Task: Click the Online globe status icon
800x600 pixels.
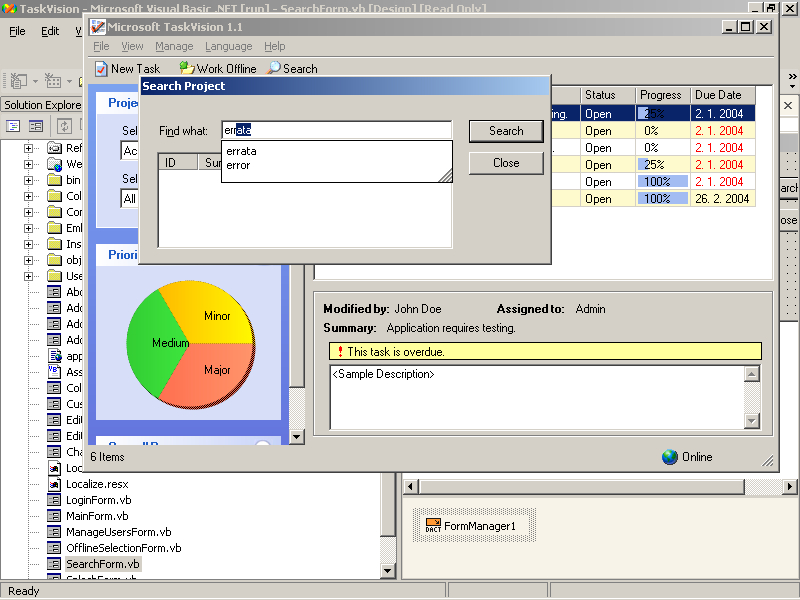Action: point(670,457)
